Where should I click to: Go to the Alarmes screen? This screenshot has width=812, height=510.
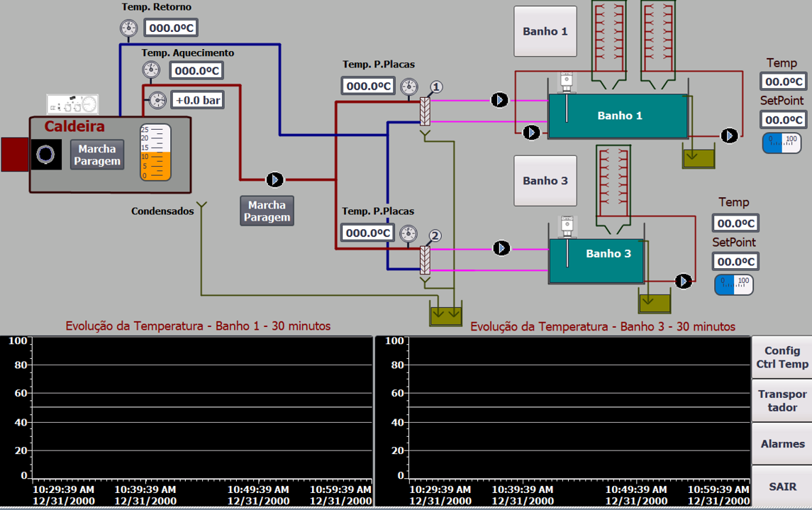coord(782,444)
